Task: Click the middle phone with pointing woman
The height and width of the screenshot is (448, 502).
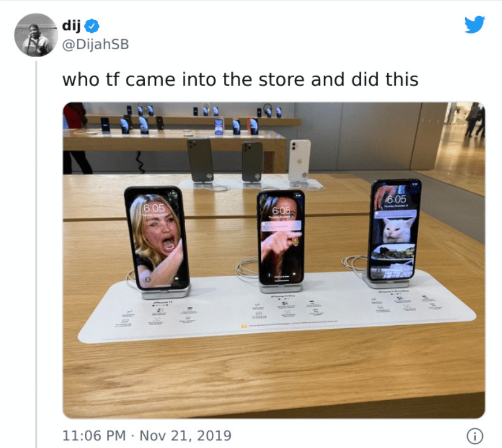Action: click(x=281, y=237)
